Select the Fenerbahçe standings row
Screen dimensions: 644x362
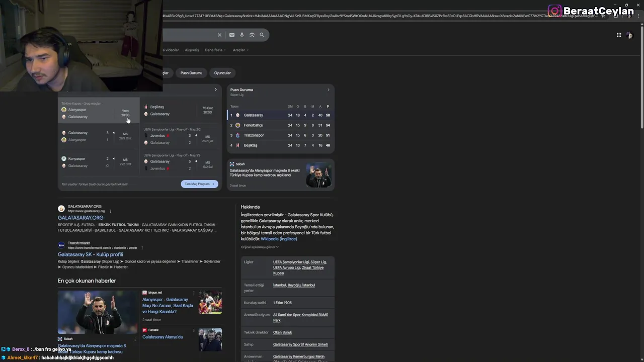[x=280, y=125]
